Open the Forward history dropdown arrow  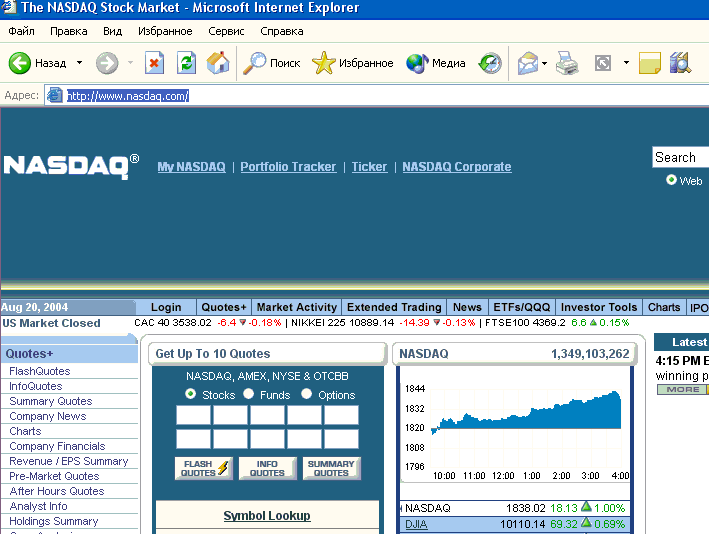(131, 62)
